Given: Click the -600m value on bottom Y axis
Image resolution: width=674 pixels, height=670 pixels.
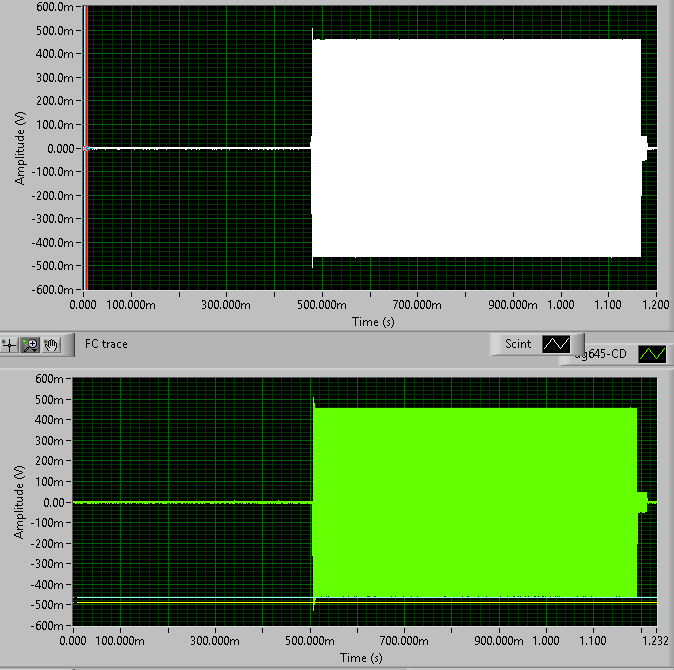Looking at the screenshot, I should 47,625.
